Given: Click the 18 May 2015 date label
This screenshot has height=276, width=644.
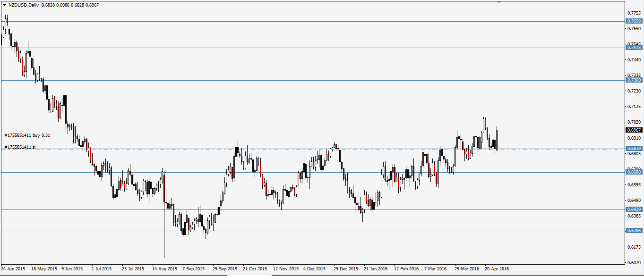Looking at the screenshot, I should point(43,268).
